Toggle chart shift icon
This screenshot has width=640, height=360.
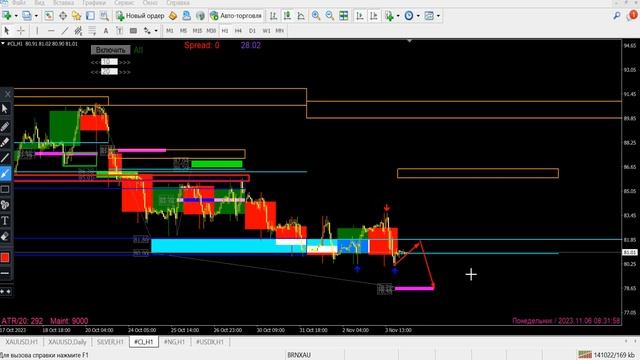373,16
